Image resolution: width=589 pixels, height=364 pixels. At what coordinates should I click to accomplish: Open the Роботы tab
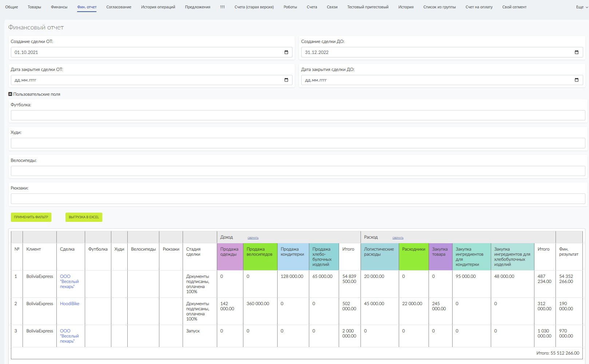click(x=290, y=7)
